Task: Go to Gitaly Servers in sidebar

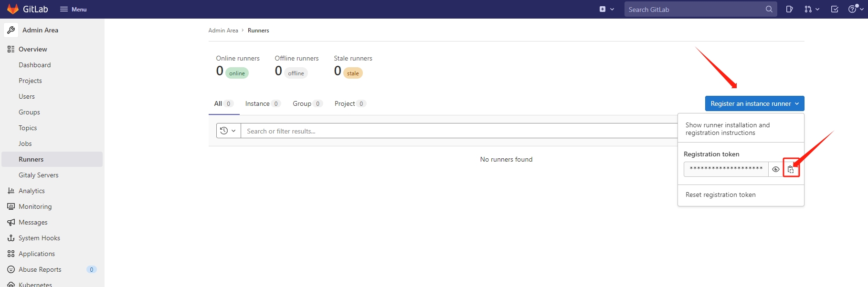Action: click(x=38, y=175)
